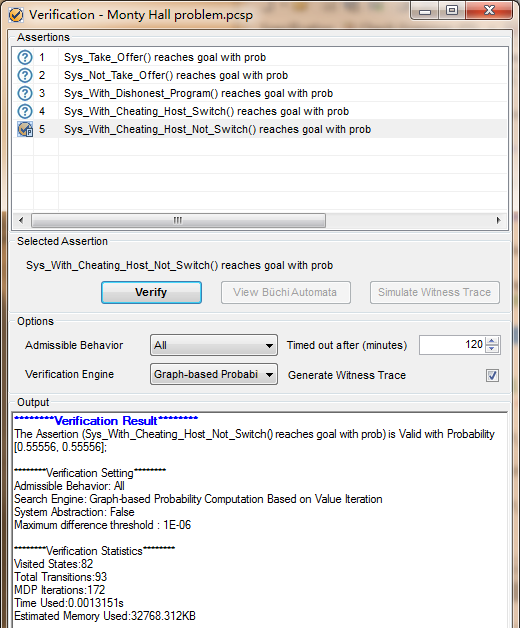Close the Verification window
Screen dimensions: 520x628
pyautogui.click(x=489, y=11)
